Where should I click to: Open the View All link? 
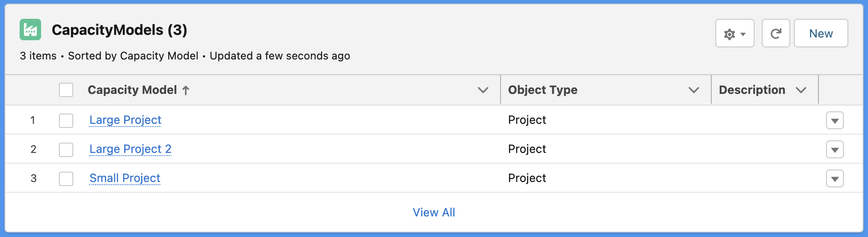434,212
